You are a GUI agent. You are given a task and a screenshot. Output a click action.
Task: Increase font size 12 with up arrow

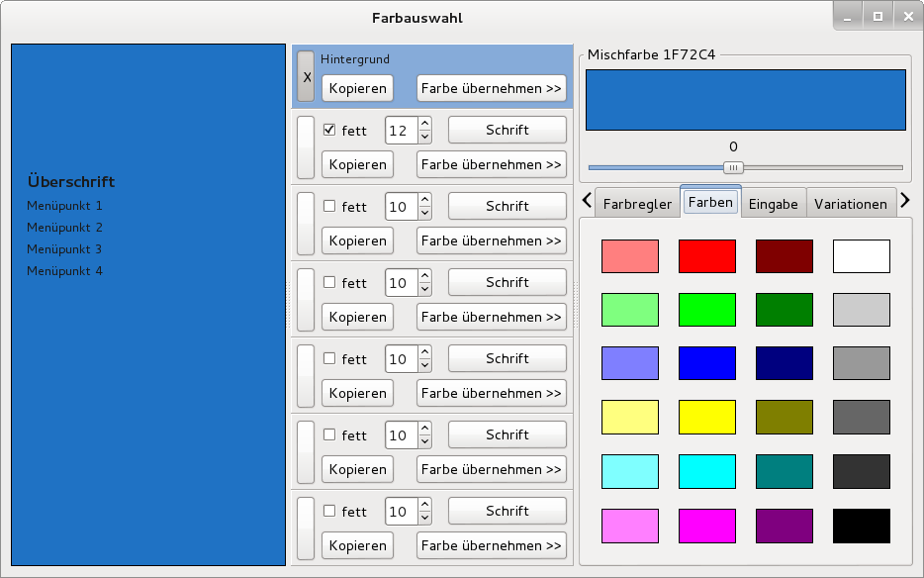(x=424, y=124)
